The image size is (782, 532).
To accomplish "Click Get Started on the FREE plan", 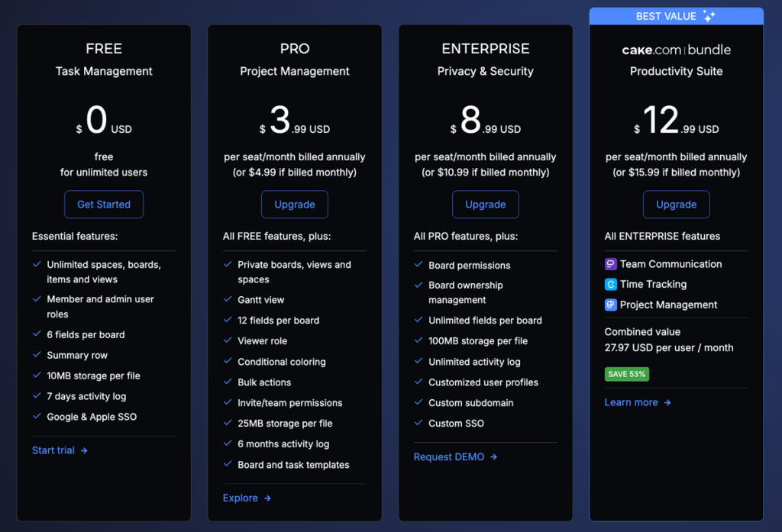I will click(x=103, y=204).
